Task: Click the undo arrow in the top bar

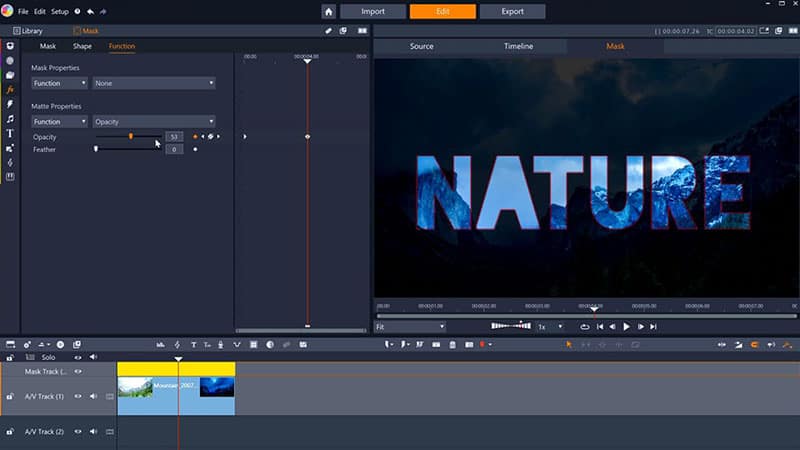Action: (91, 11)
